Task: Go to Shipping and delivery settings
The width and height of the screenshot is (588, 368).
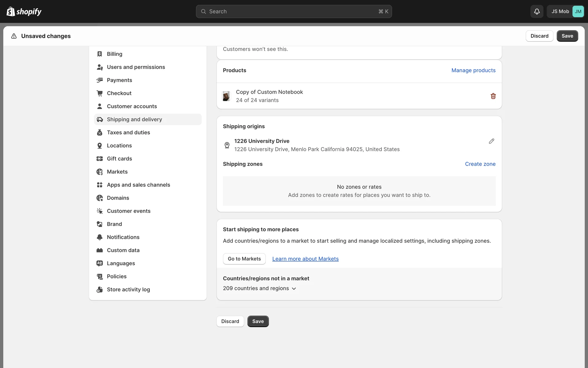Action: [134, 119]
